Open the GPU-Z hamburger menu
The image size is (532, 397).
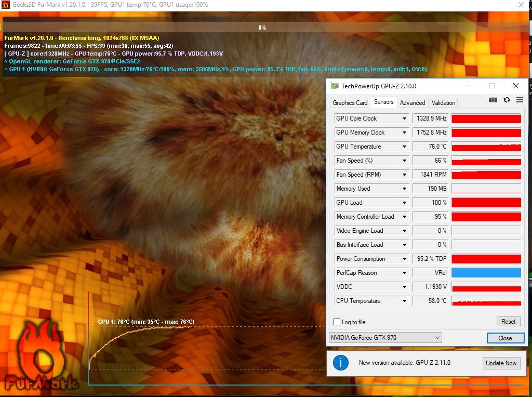tap(520, 100)
